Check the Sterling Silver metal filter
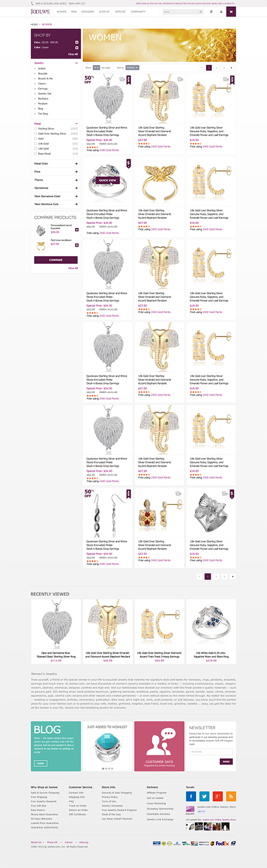Image resolution: width=267 pixels, height=868 pixels. 36,129
